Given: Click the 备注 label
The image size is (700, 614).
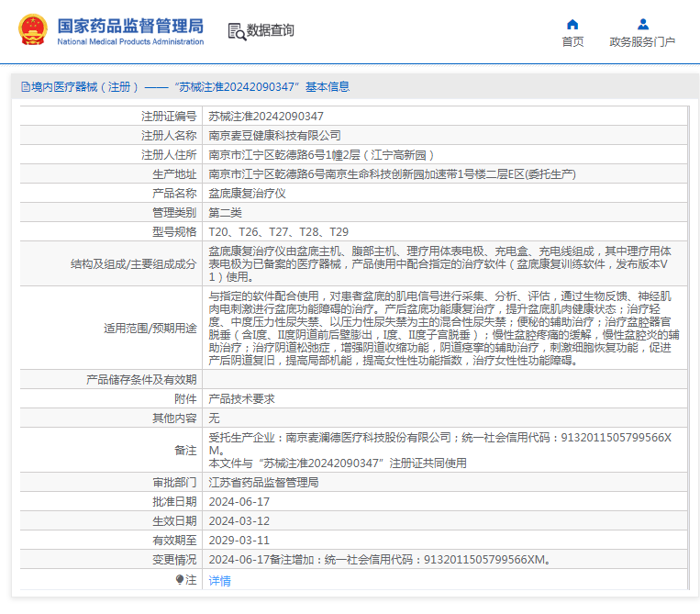Looking at the screenshot, I should pyautogui.click(x=185, y=450).
